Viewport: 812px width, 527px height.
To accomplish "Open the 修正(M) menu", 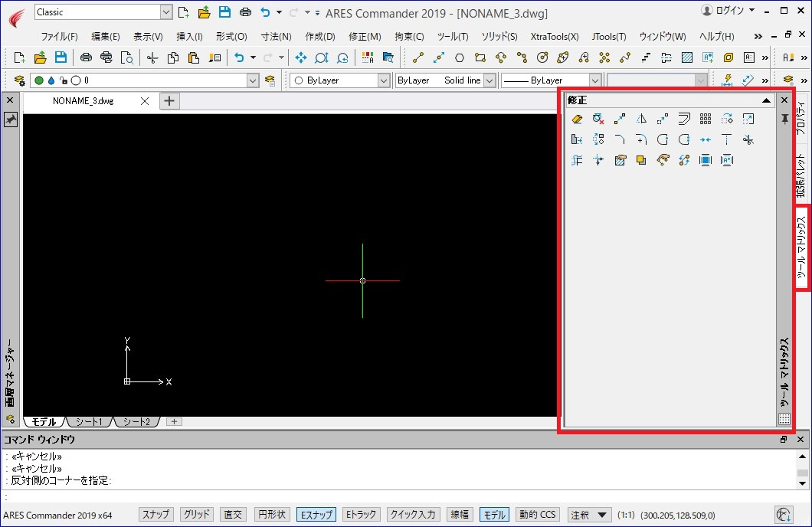I will [x=365, y=36].
